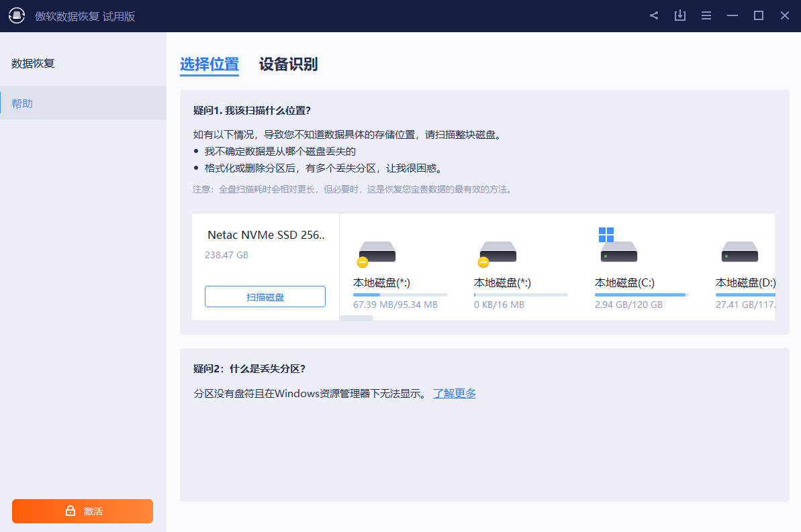801x532 pixels.
Task: Click the 238.47 GB disk capacity text
Action: click(x=226, y=255)
